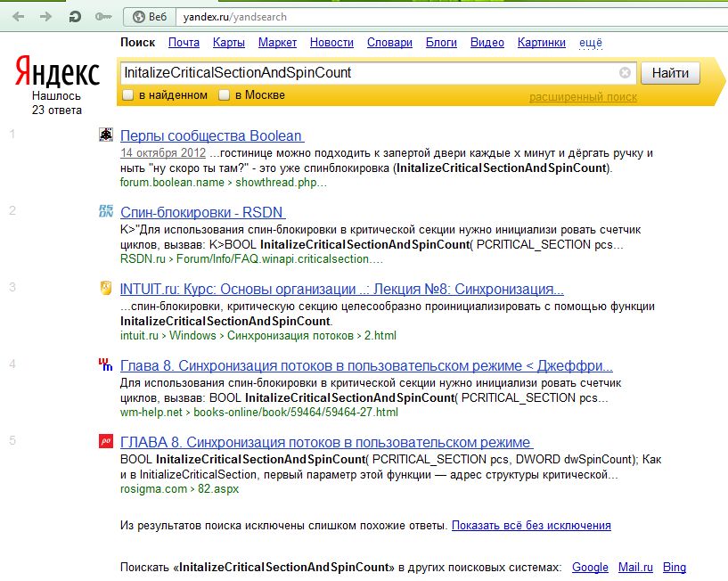
Task: Click the Веб site badge in the address bar
Action: [x=150, y=17]
